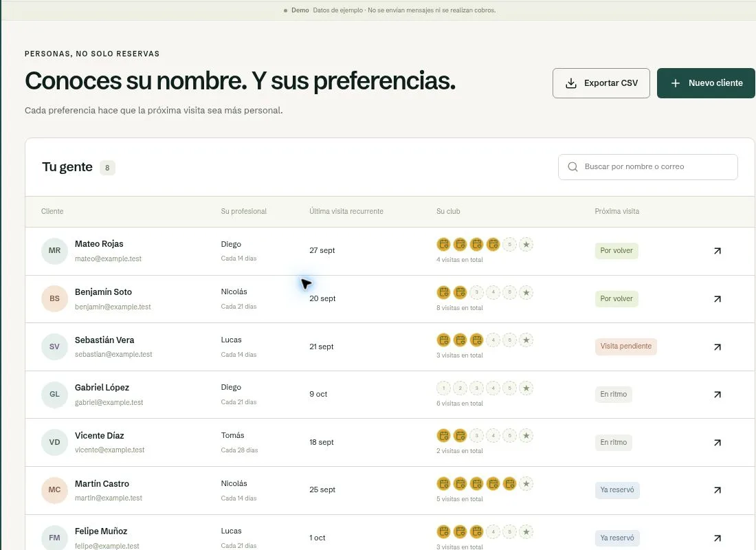Select the Próxima visita column header
This screenshot has width=756, height=550.
click(x=616, y=211)
